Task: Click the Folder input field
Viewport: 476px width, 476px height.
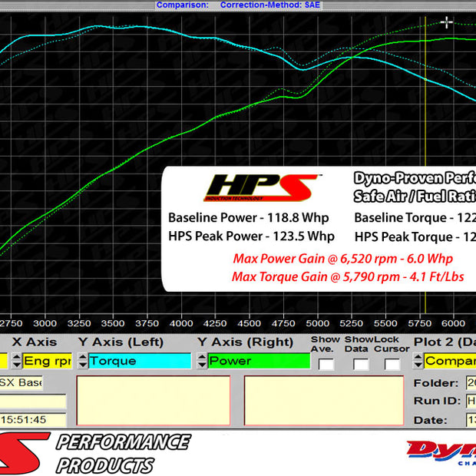Action: [471, 383]
